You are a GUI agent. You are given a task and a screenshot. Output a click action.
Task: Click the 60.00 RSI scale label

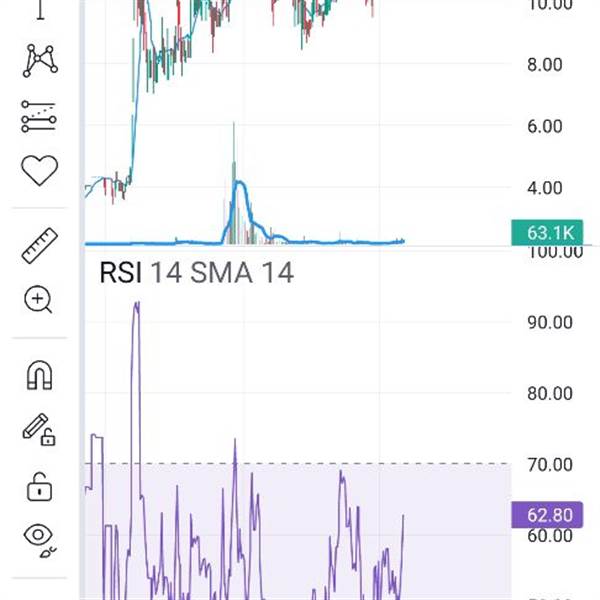(x=550, y=536)
